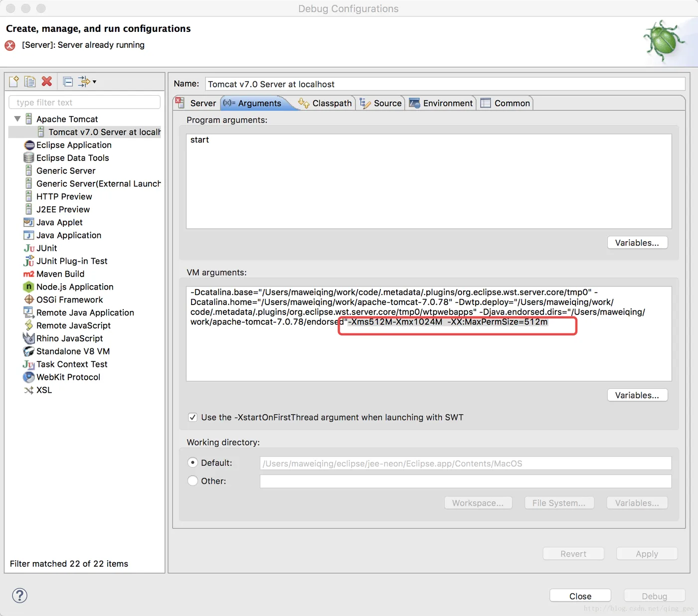Click the Node.js Application green icon
The image size is (698, 616).
point(29,287)
